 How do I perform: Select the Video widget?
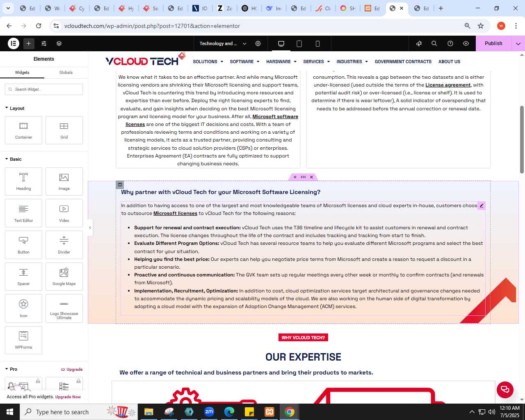(x=64, y=213)
